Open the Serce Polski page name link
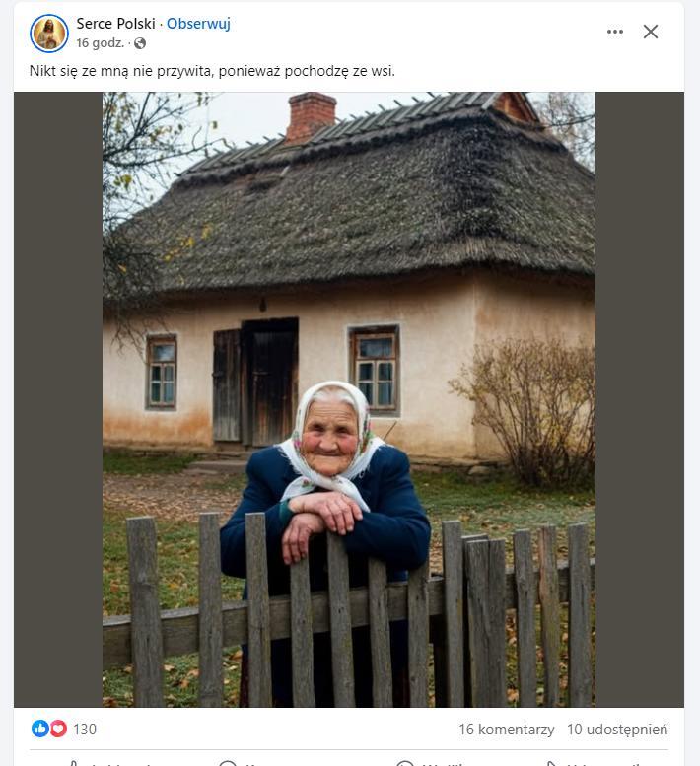 coord(115,24)
